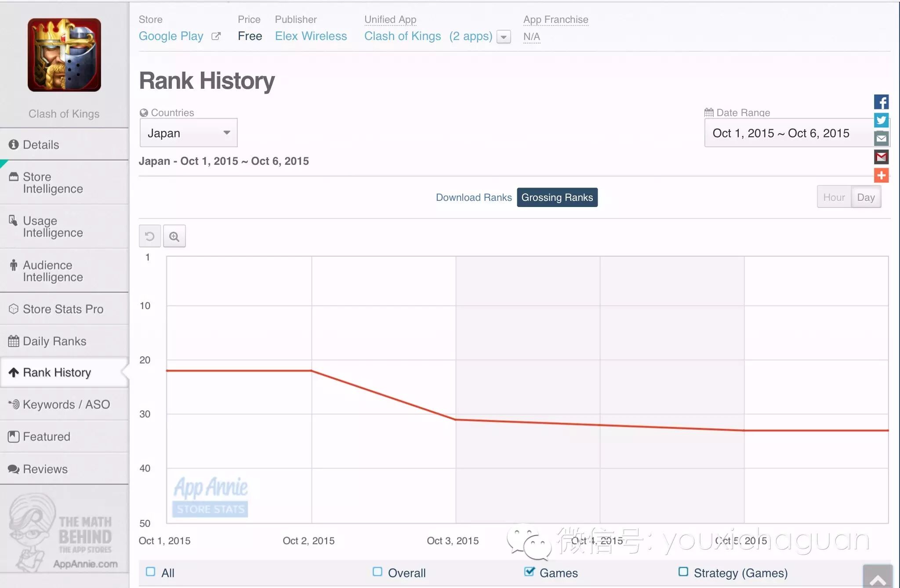Open Google Play external link icon
900x588 pixels.
pos(216,36)
